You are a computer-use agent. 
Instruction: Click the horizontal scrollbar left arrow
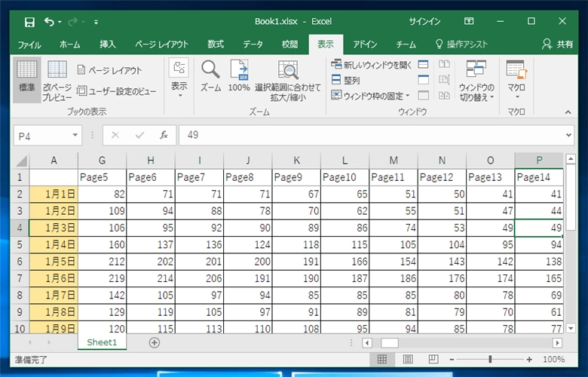tap(367, 343)
